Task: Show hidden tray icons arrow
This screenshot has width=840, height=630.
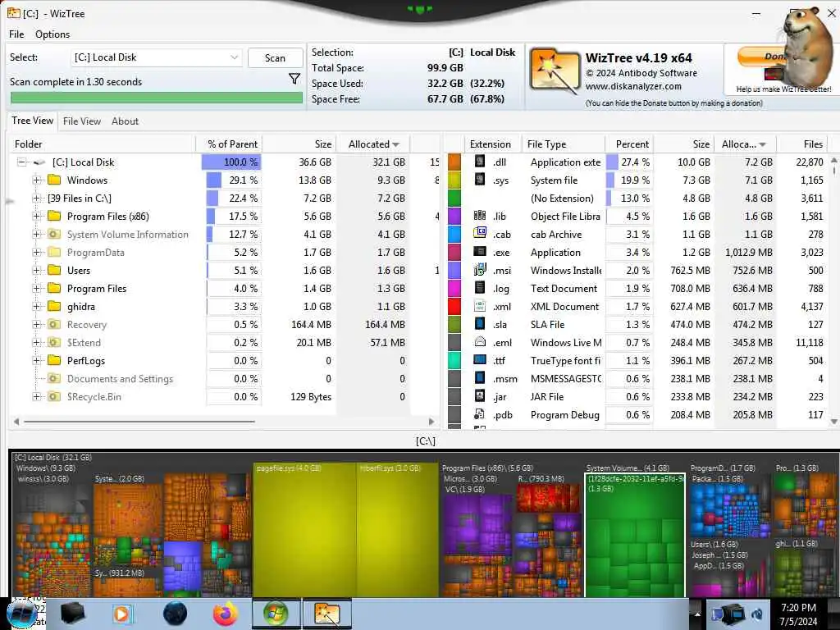Action: [697, 614]
